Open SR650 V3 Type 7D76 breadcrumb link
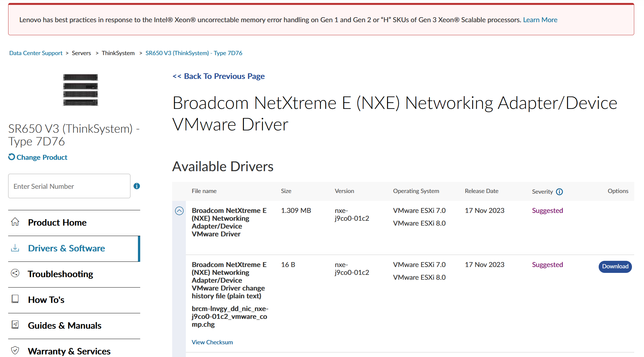Screen dimensions: 644x357 (x=194, y=53)
